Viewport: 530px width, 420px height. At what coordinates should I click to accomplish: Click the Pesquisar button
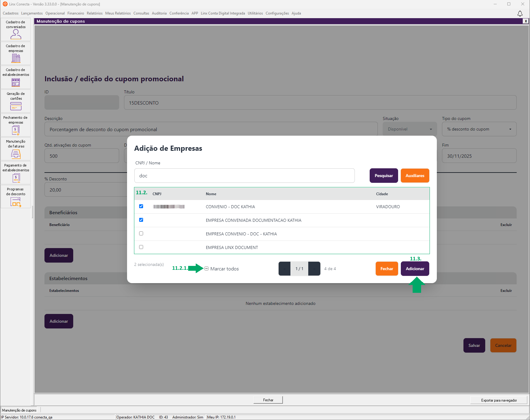click(x=384, y=176)
